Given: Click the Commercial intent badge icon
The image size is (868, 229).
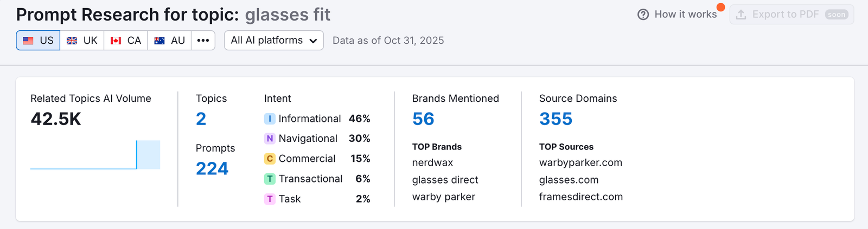Looking at the screenshot, I should (270, 159).
